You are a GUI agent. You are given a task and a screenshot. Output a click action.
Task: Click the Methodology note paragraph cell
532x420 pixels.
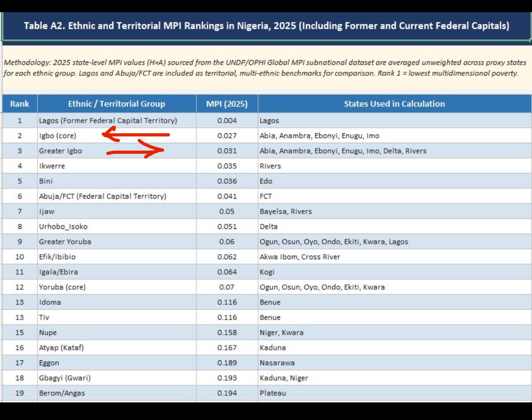tap(267, 68)
